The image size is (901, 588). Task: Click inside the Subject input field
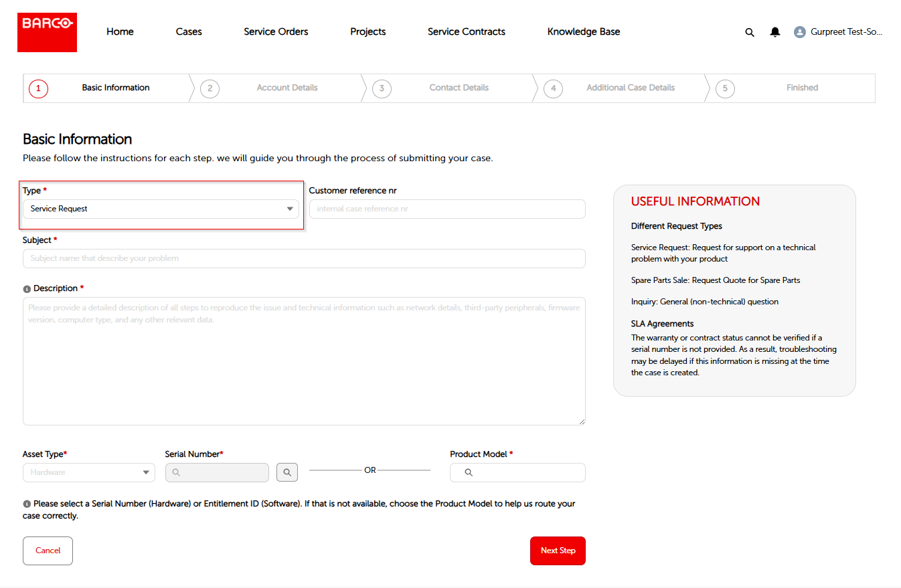(305, 258)
